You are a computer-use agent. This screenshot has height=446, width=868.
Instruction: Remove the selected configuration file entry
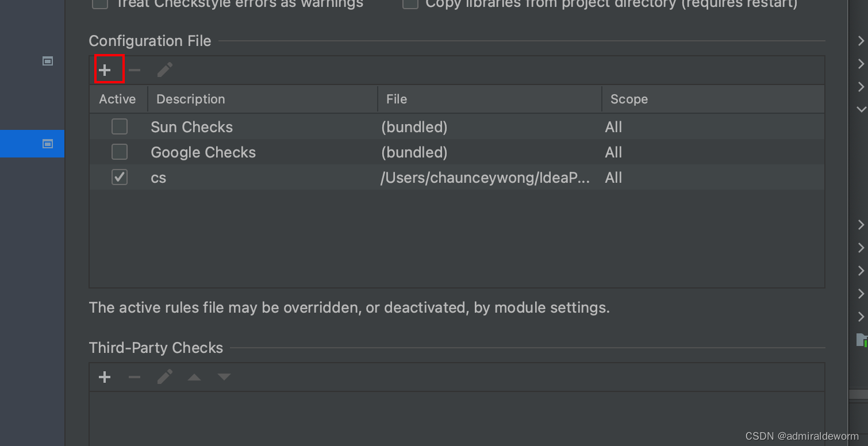135,70
